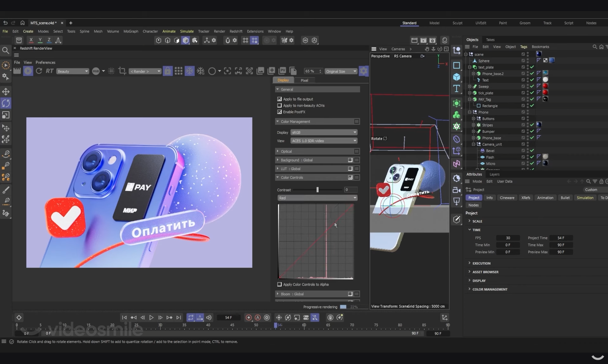
Task: Enable Apply to non-beauty AOVs
Action: point(279,106)
